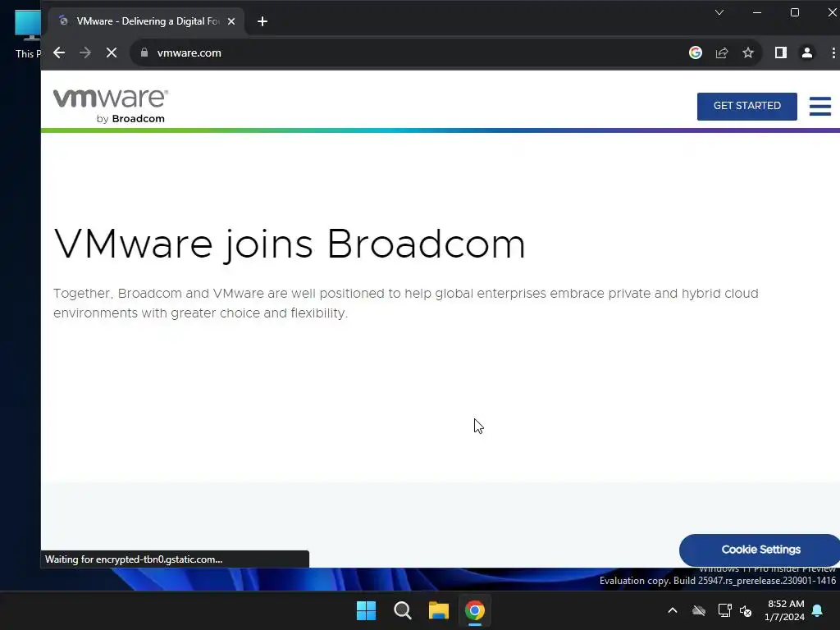The image size is (840, 630).
Task: Click the OneDrive cloud tray icon
Action: click(699, 610)
